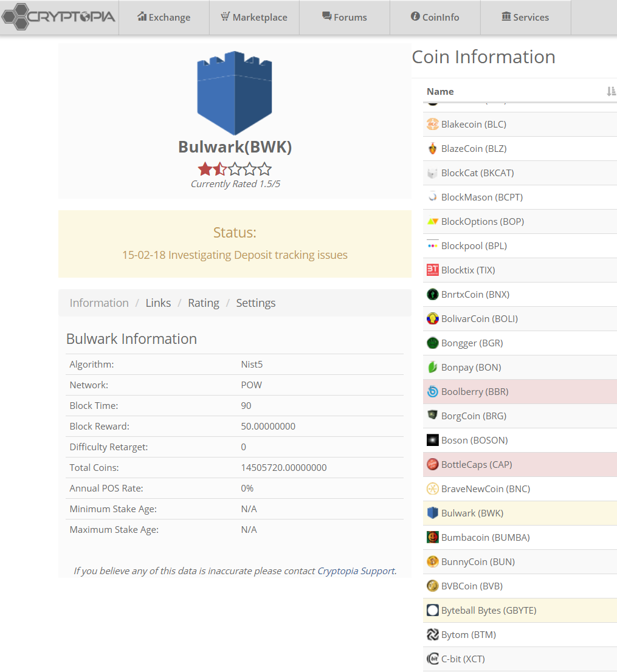Click the Name column header
Image resolution: width=617 pixels, height=672 pixels.
pos(440,91)
